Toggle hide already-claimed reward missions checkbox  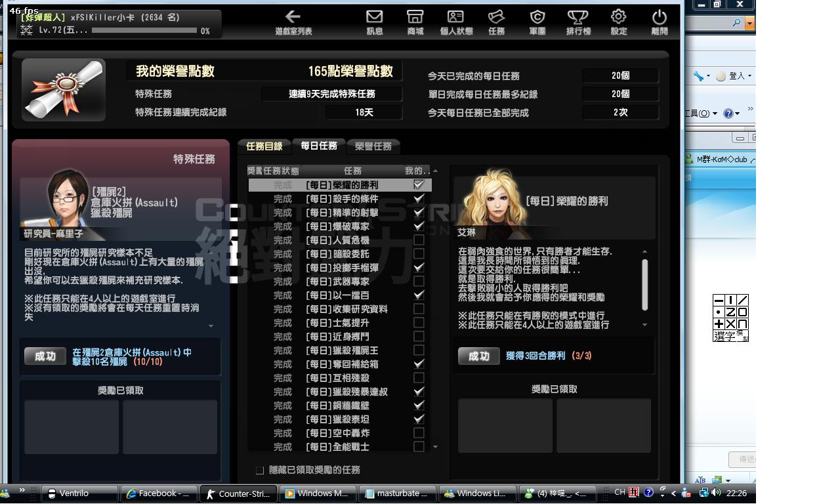click(260, 470)
